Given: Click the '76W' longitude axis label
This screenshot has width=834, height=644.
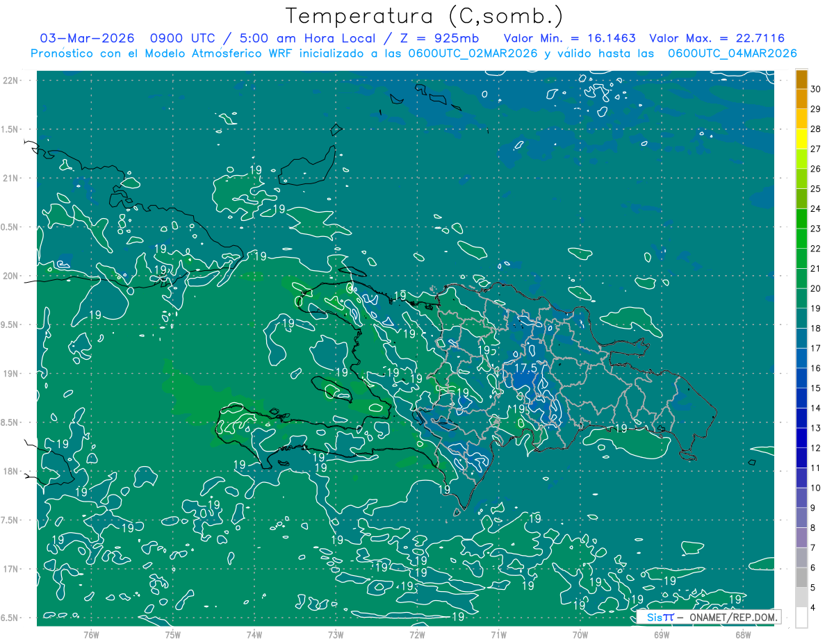Looking at the screenshot, I should tap(91, 634).
